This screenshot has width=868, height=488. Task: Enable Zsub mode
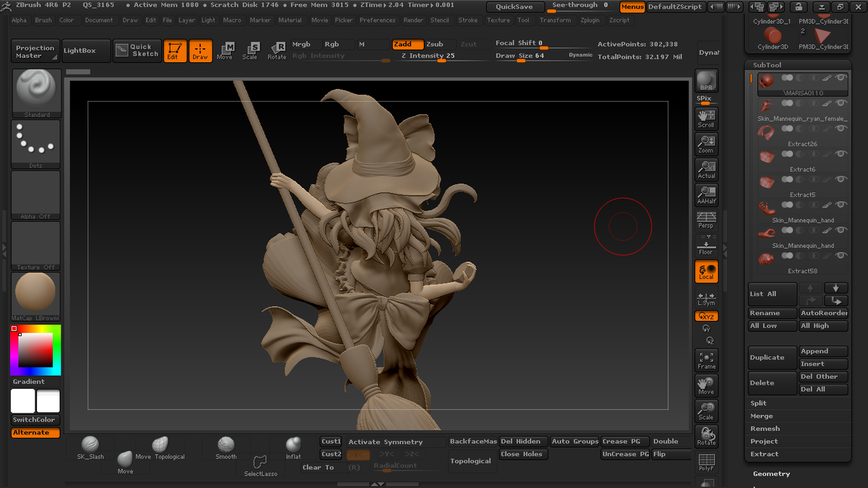coord(440,44)
